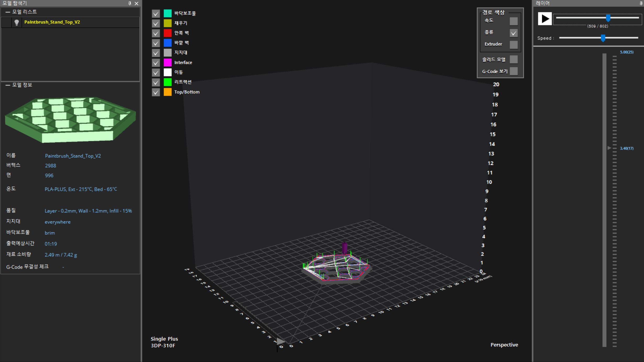Click the green model preview thumbnail
This screenshot has width=644, height=362.
(x=70, y=120)
